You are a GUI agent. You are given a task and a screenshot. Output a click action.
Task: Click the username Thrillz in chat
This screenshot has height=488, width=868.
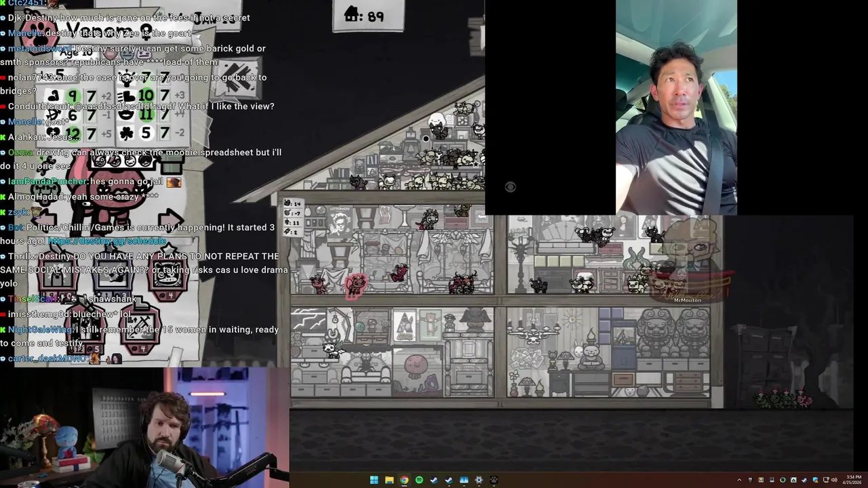coord(21,256)
